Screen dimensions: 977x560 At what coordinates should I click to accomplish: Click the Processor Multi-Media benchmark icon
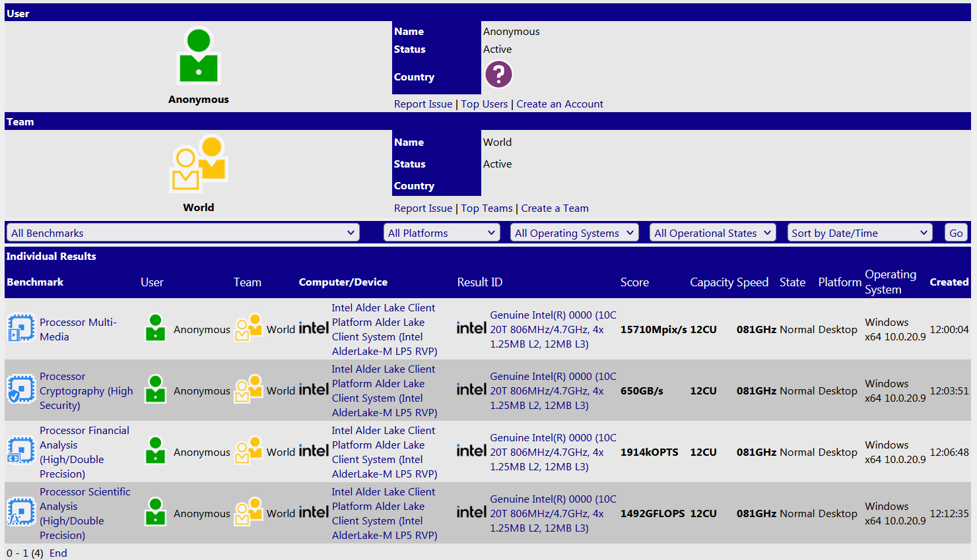pyautogui.click(x=21, y=328)
